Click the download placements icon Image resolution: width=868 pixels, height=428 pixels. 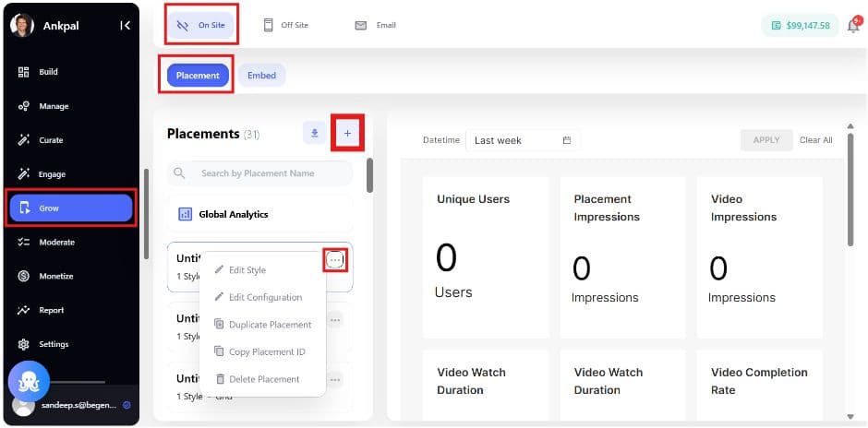314,134
